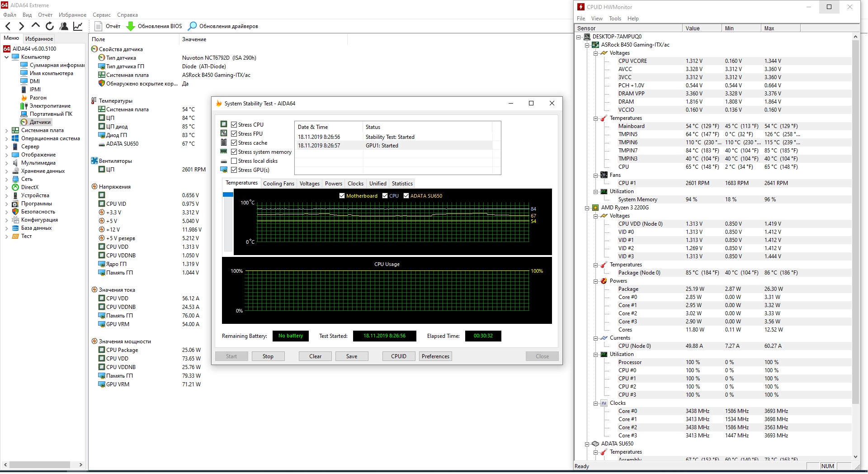The image size is (868, 474).
Task: Click the Forward arrow in AIDA64 toolbar
Action: click(22, 26)
